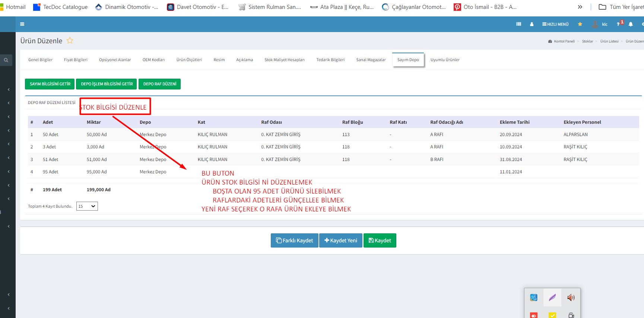The height and width of the screenshot is (318, 644).
Task: Expand browser bookmarks overflow chevron
Action: click(580, 7)
